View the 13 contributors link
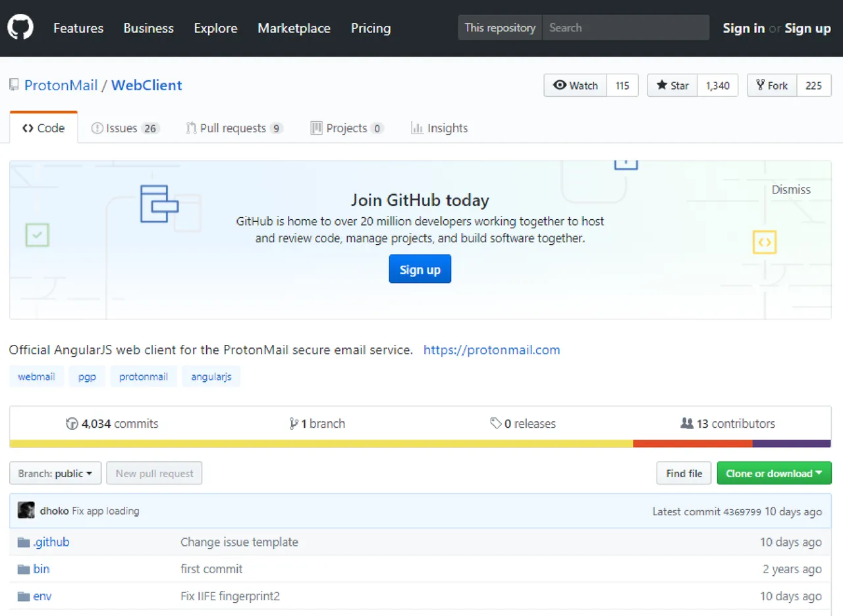 click(728, 424)
